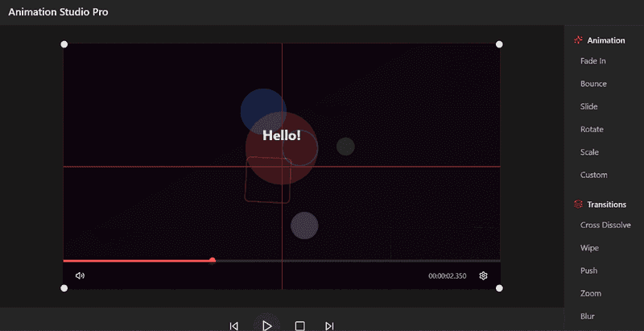The height and width of the screenshot is (331, 644).
Task: Stop playback with the square button
Action: 299,326
